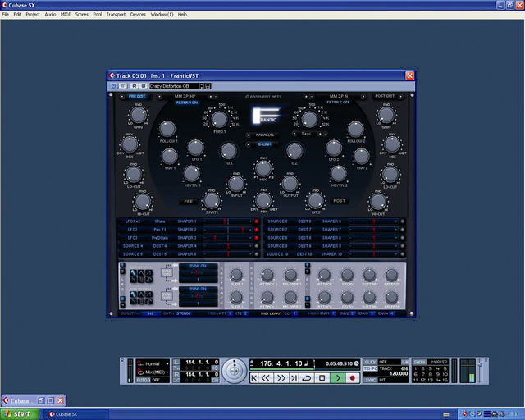Click the PRE DIST selector
The width and height of the screenshot is (525, 420).
tap(137, 97)
